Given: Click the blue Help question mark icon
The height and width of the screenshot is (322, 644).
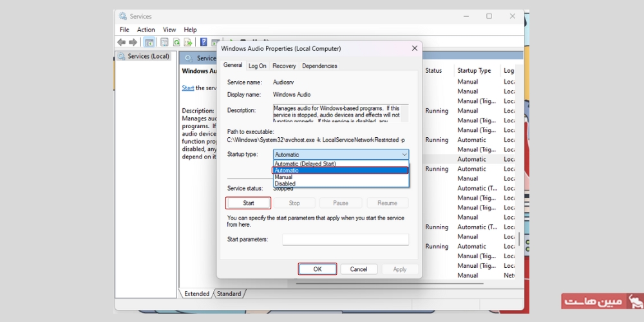Looking at the screenshot, I should pos(204,43).
